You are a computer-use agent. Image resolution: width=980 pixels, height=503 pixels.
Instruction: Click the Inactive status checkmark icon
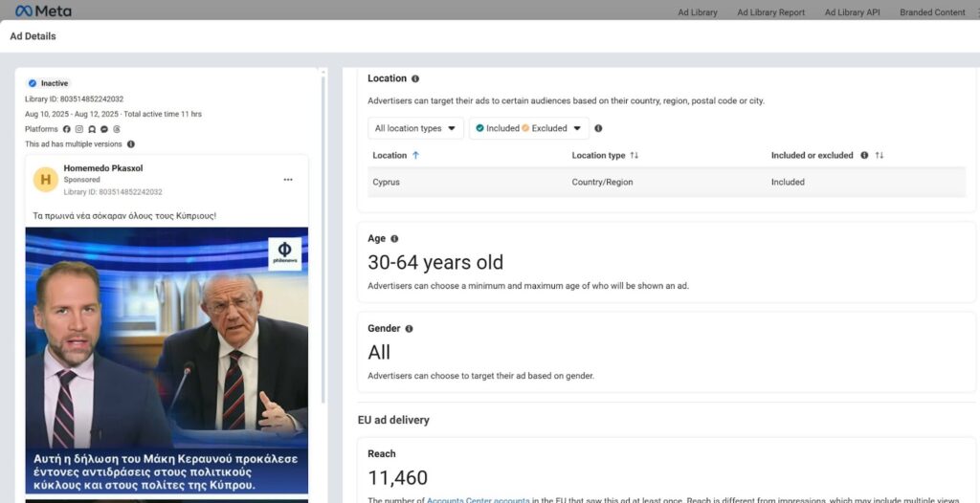point(33,83)
